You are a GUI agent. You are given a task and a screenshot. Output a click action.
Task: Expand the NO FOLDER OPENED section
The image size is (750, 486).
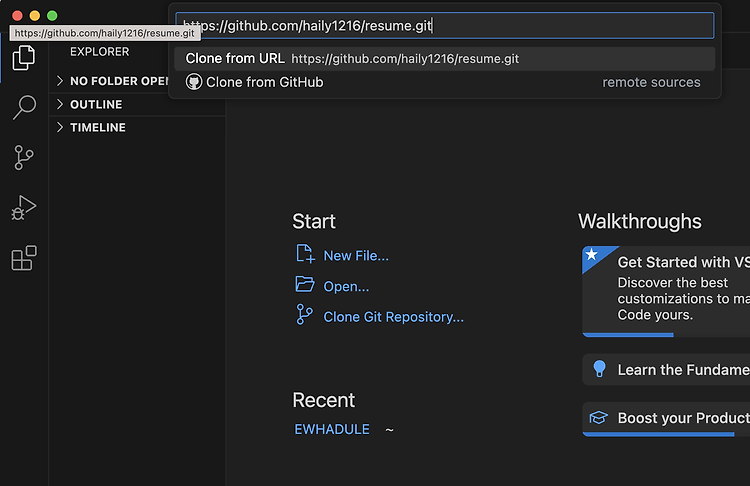111,81
